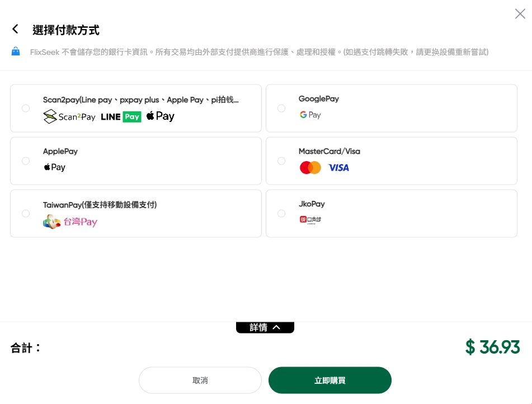Viewport: 532px width, 404px height.
Task: Choose the ApplePay radio option
Action: 26,161
